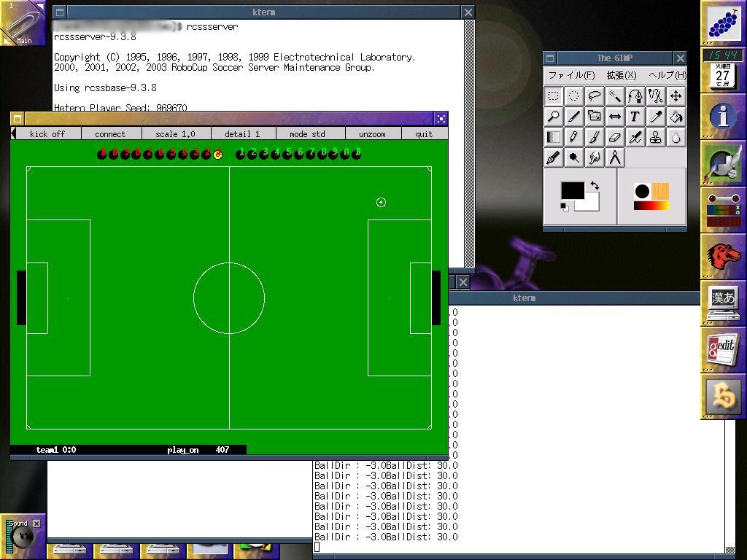
Task: Activate the Transform tool in GIMP
Action: coord(594,117)
